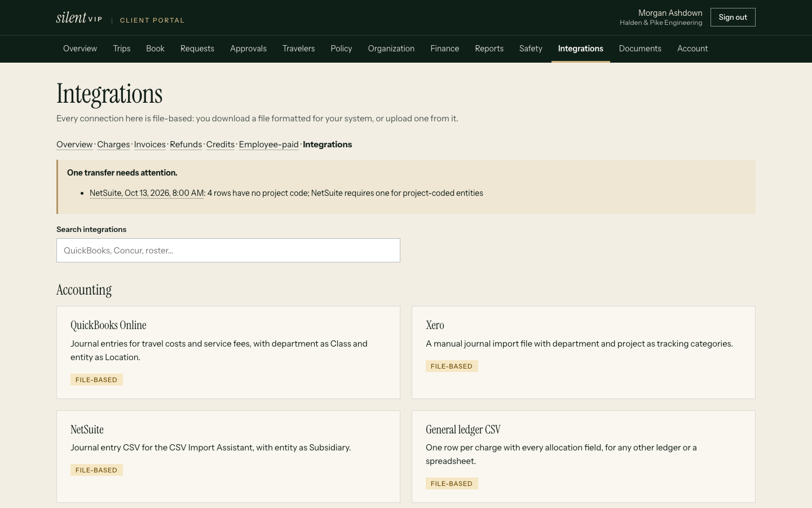Click the FILE-BASED badge on QuickBooks Online
The image size is (812, 508).
[96, 380]
